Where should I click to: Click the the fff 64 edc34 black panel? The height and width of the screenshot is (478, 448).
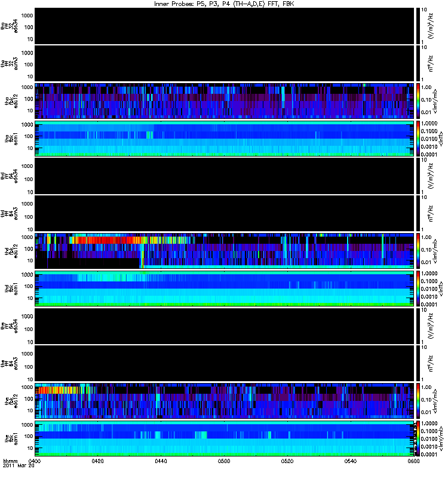click(x=225, y=326)
